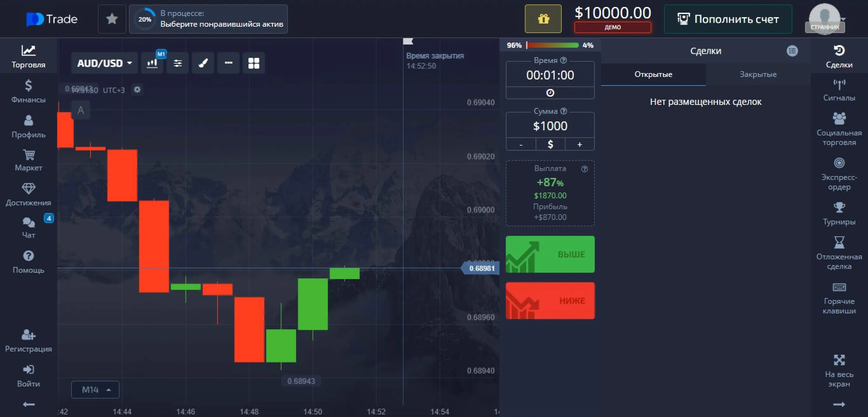
Task: Open Signals in right sidebar
Action: [839, 89]
